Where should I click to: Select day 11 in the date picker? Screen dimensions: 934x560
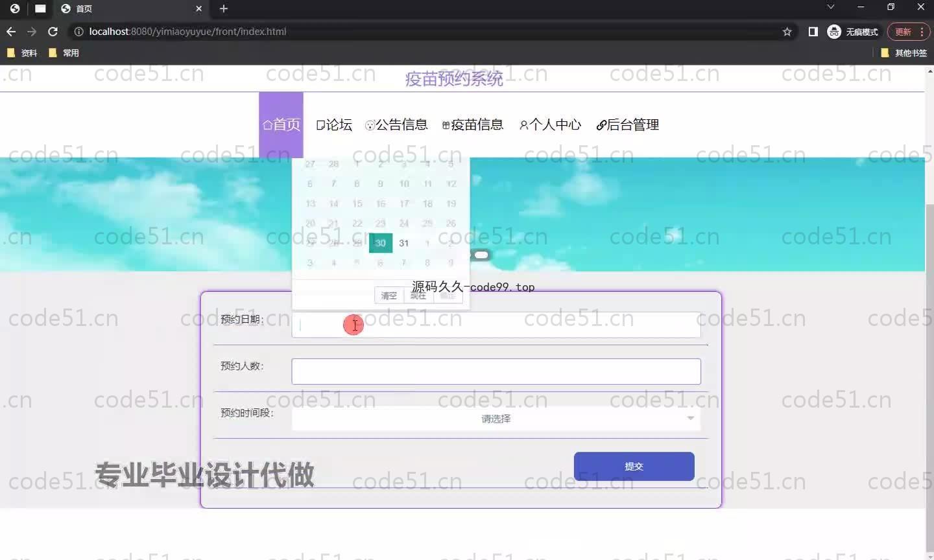427,184
